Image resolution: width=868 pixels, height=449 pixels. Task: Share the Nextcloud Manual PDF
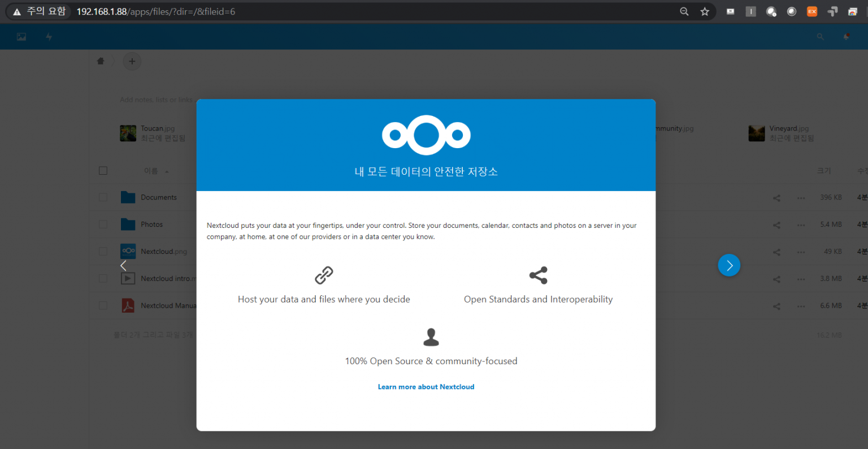(776, 306)
